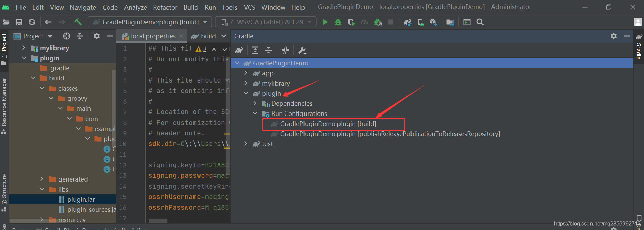
Task: Open the Navigate menu
Action: tap(83, 7)
